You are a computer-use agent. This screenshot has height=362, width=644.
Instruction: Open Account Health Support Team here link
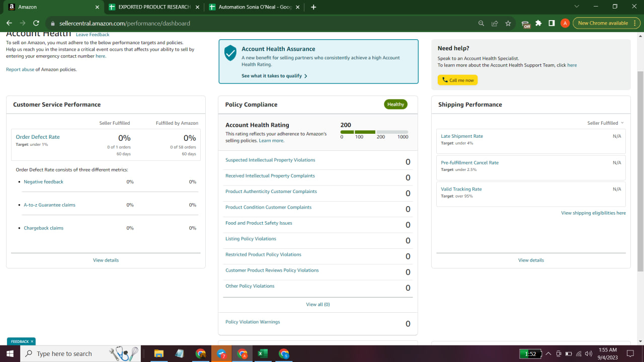572,65
